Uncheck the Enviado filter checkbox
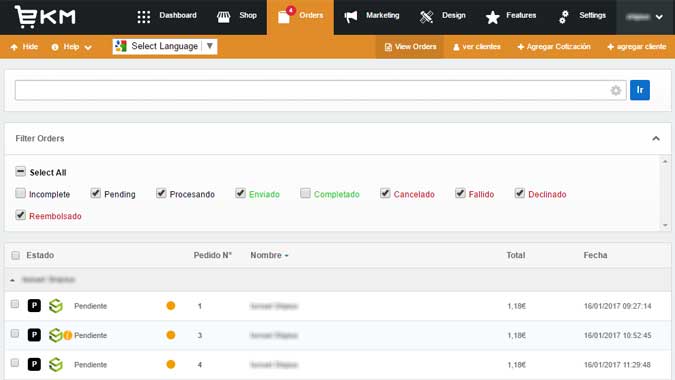Image resolution: width=675 pixels, height=380 pixels. pos(240,193)
